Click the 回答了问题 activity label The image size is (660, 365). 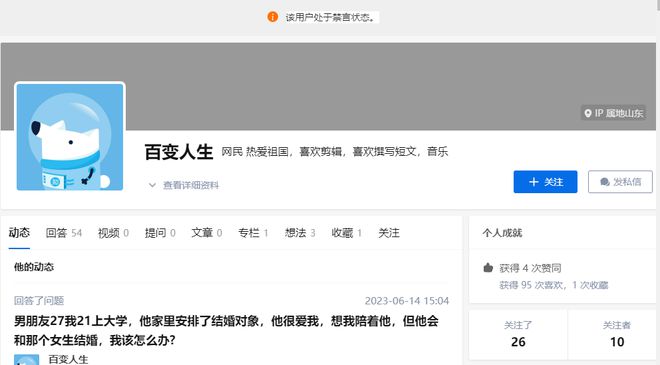pos(39,301)
